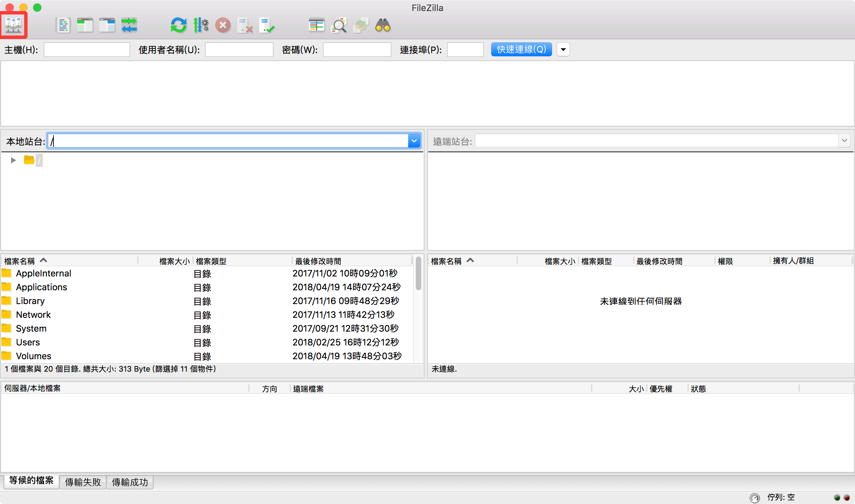The image size is (855, 504).
Task: Click the 快速連線(Q) button
Action: tap(521, 50)
